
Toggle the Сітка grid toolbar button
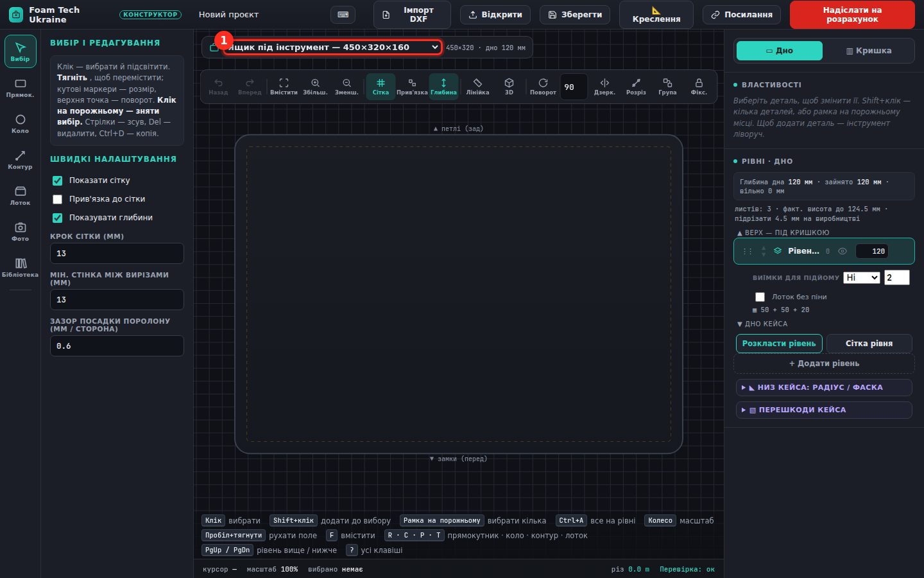pos(381,87)
